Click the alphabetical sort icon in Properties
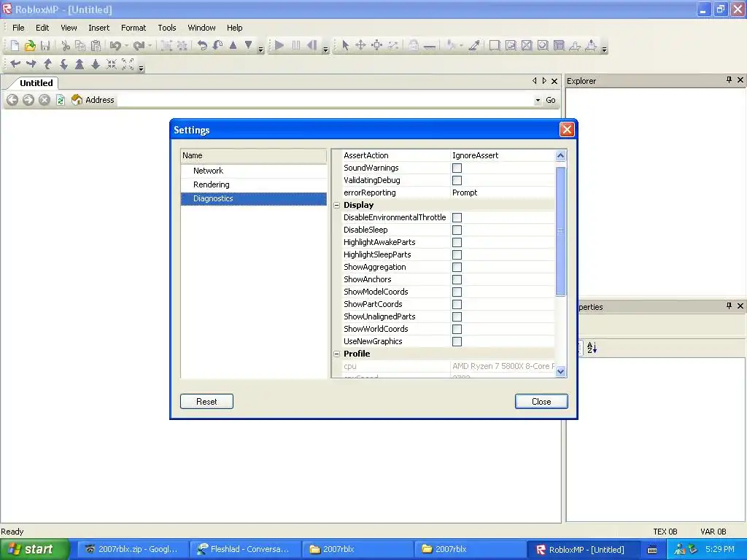This screenshot has width=747, height=560. pos(592,348)
